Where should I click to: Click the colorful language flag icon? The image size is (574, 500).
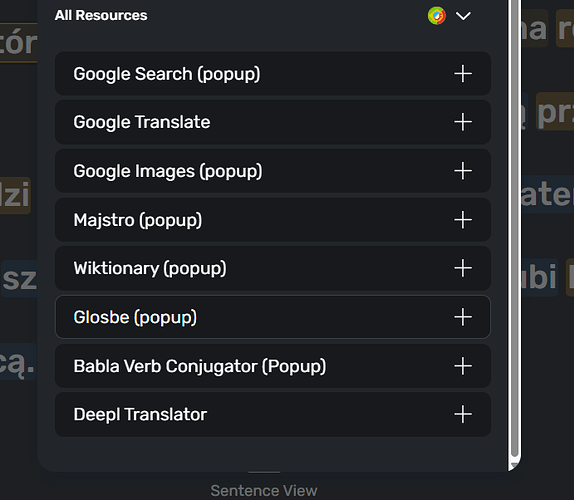coord(437,16)
